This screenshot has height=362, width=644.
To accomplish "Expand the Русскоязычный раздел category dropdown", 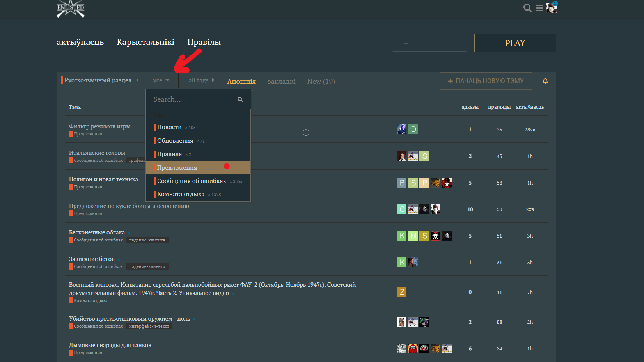I will 100,80.
